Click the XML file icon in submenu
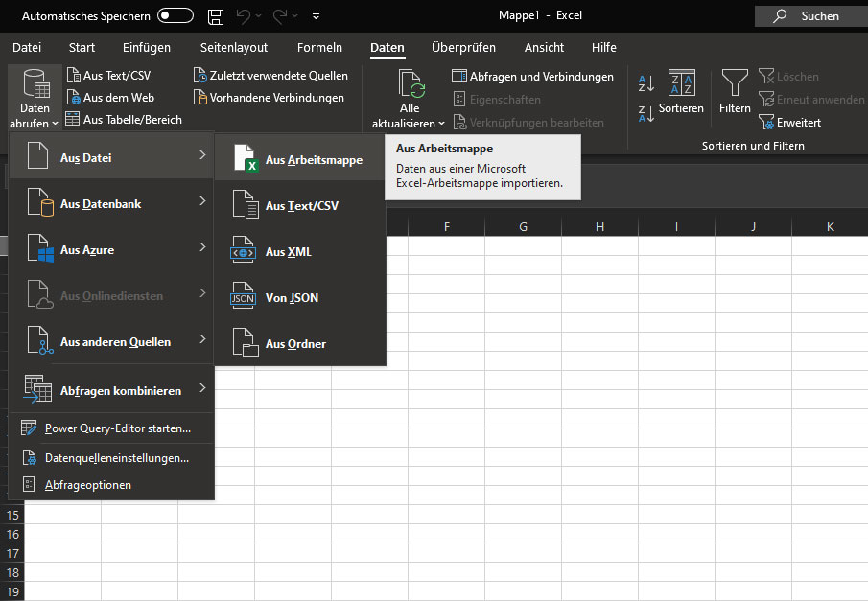Viewport: 868px width, 601px height. click(243, 249)
